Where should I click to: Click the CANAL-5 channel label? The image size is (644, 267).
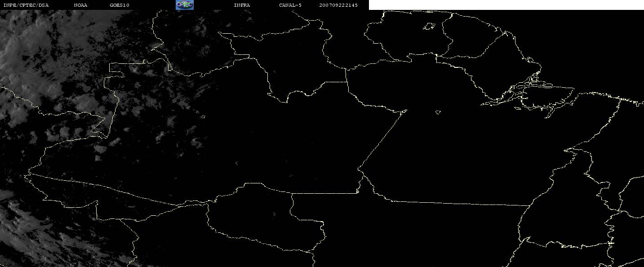[290, 5]
